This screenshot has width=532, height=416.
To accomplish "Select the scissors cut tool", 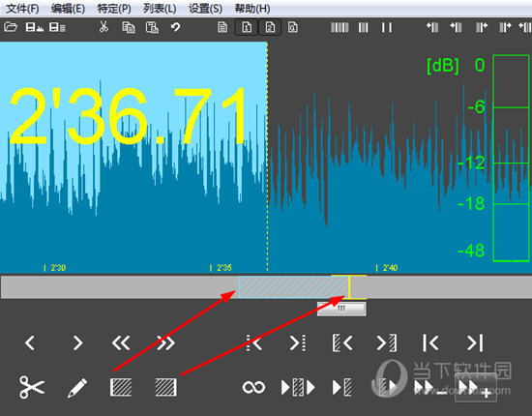I will tap(32, 387).
